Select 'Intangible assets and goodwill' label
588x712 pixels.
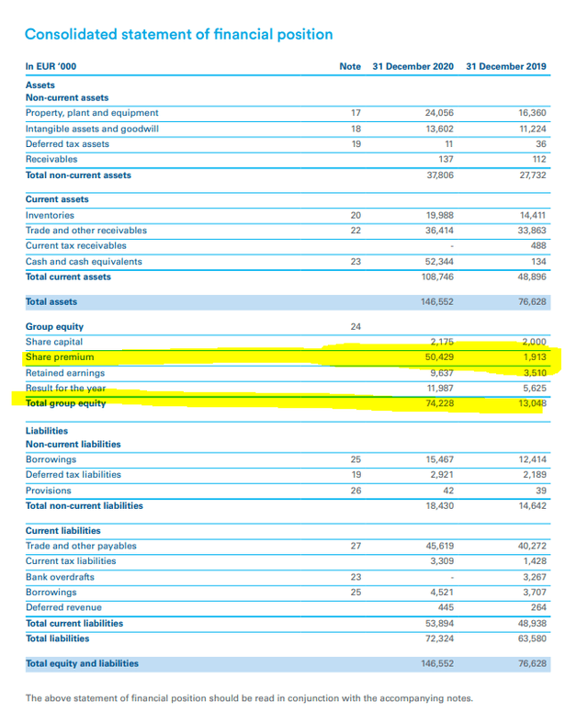point(92,129)
